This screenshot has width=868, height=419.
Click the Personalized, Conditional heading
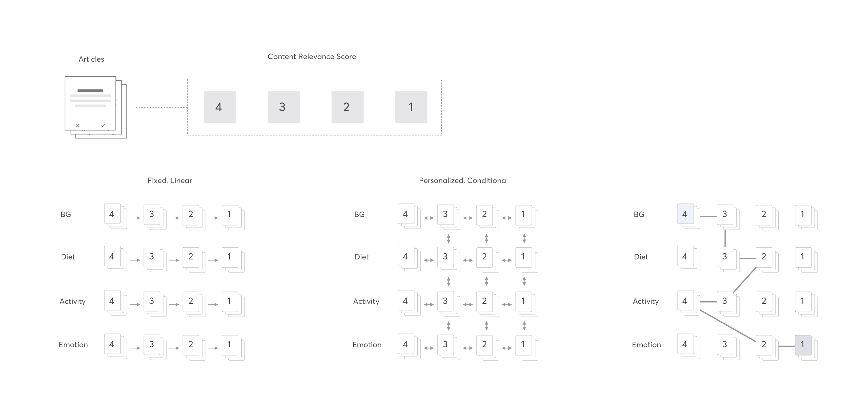pyautogui.click(x=463, y=181)
